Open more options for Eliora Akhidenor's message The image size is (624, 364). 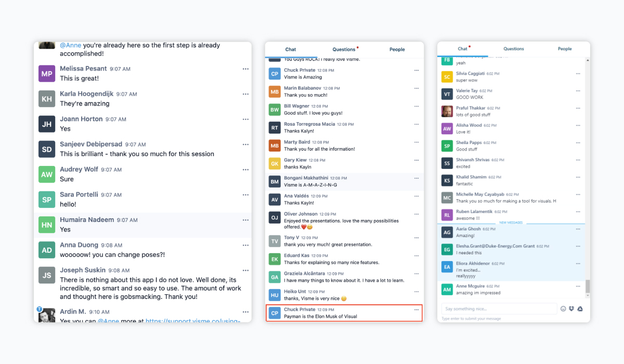tap(578, 264)
